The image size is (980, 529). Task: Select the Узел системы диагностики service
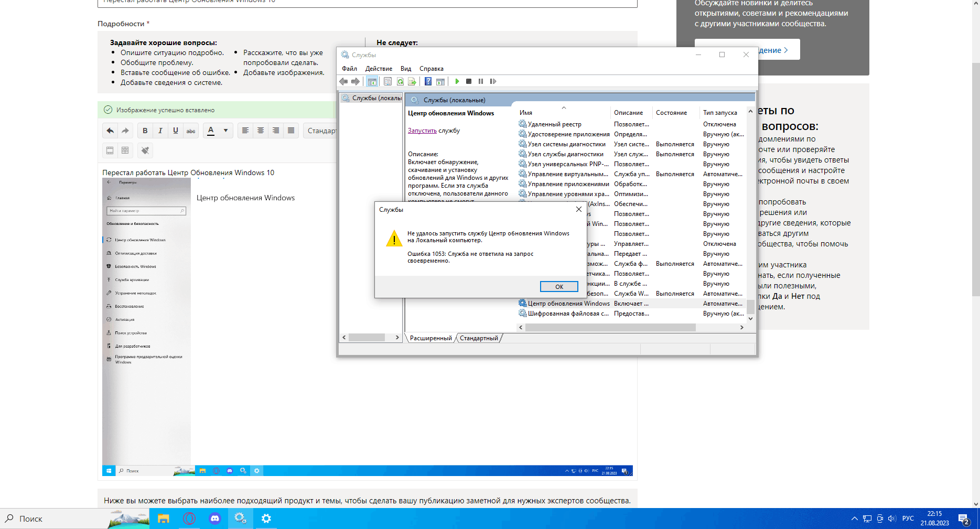coord(631,144)
